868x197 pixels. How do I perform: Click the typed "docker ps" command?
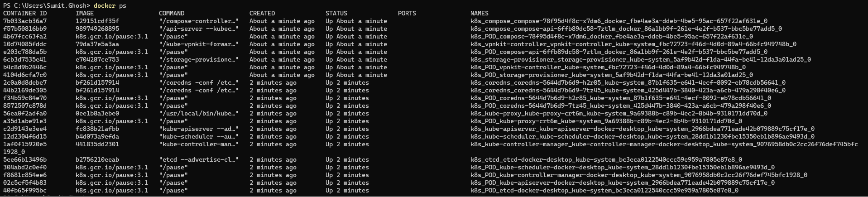coord(110,5)
